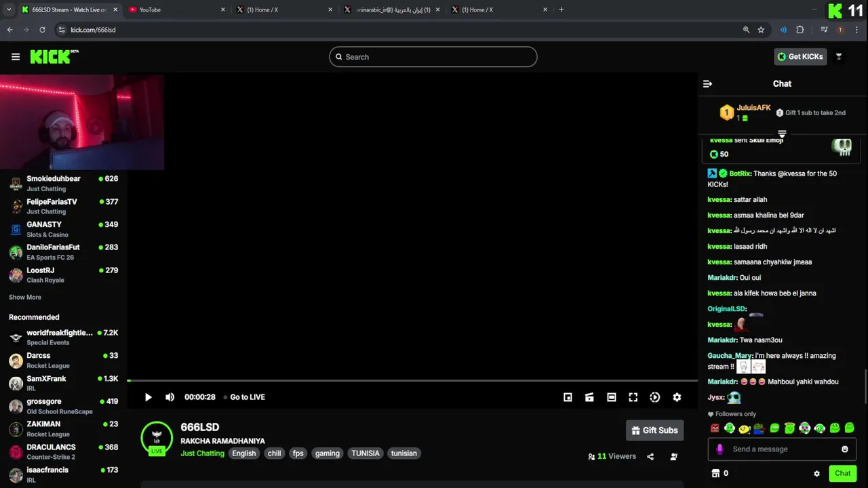This screenshot has width=868, height=488.
Task: Click the video progress bar
Action: (412, 381)
